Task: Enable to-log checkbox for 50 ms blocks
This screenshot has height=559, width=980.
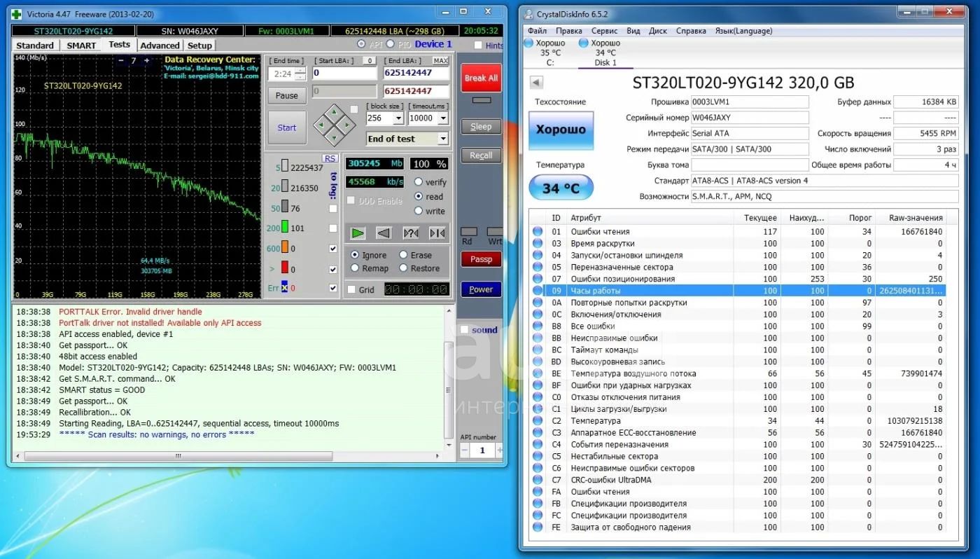Action: (333, 209)
